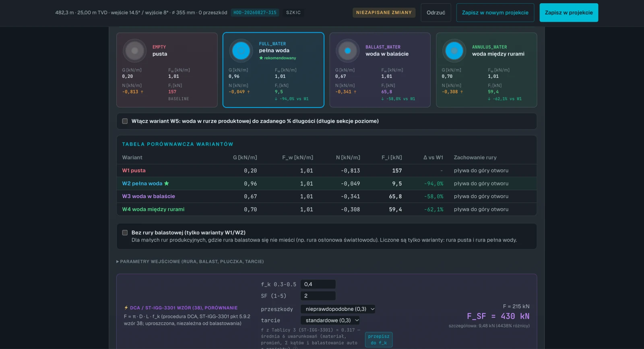This screenshot has height=349, width=644.
Task: Click 'Zapisz w nowym projekcie' button
Action: [495, 12]
